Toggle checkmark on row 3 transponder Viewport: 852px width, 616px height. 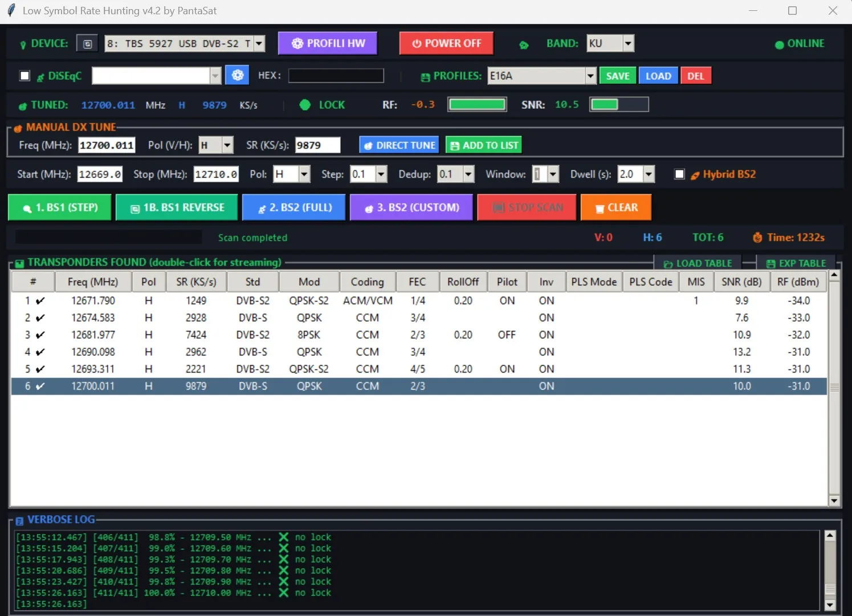tap(40, 335)
